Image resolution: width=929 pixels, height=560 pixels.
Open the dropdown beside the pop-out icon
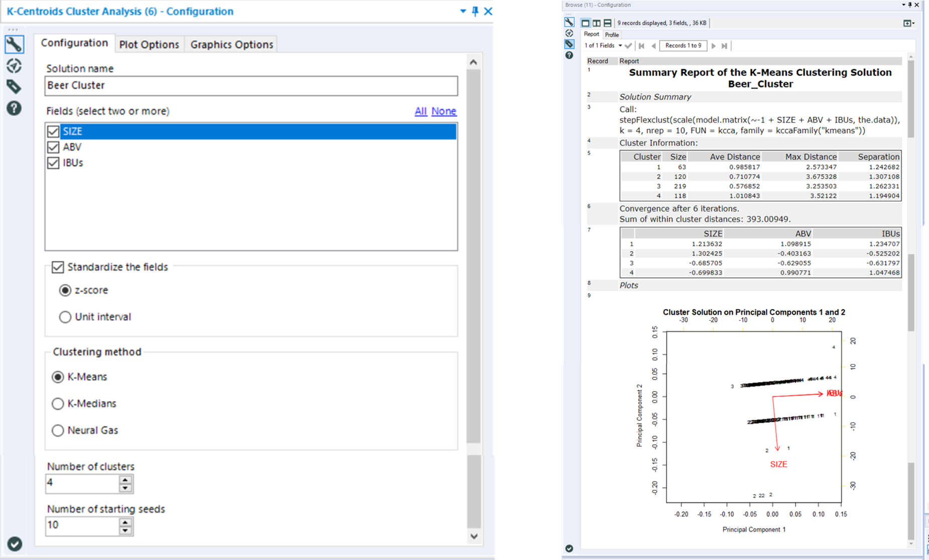pyautogui.click(x=914, y=23)
